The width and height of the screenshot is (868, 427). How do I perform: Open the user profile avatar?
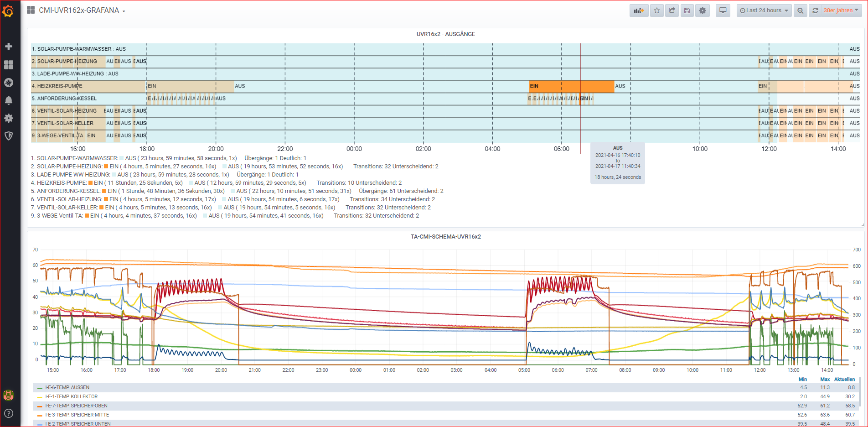point(8,395)
